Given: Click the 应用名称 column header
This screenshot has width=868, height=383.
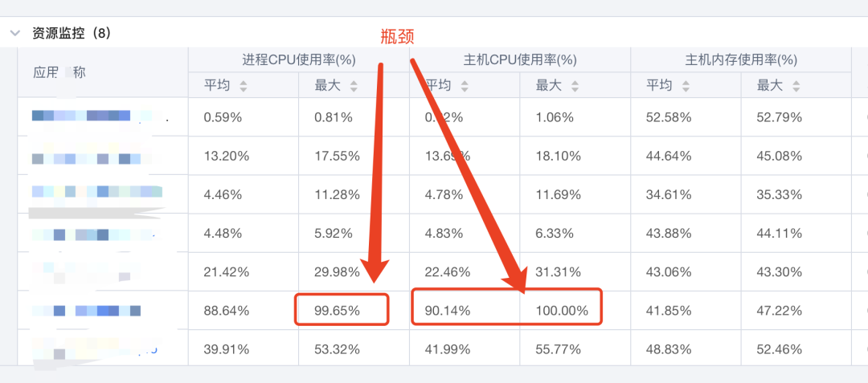Looking at the screenshot, I should point(59,72).
